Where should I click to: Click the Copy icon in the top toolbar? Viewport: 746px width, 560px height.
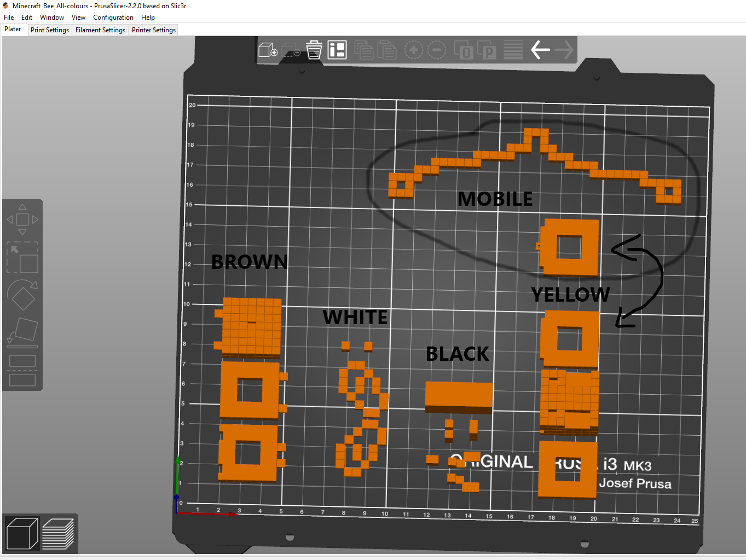click(363, 50)
